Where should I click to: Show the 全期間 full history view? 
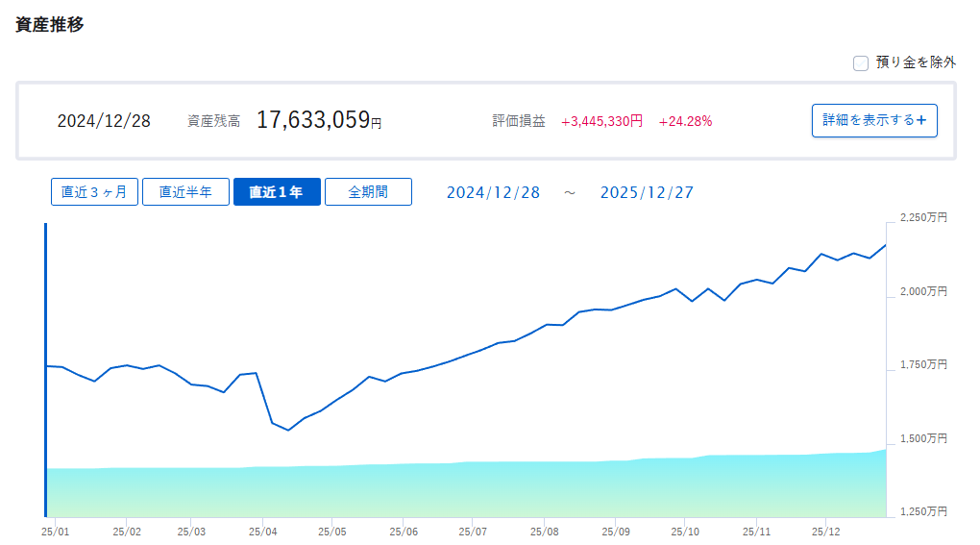[x=368, y=191]
